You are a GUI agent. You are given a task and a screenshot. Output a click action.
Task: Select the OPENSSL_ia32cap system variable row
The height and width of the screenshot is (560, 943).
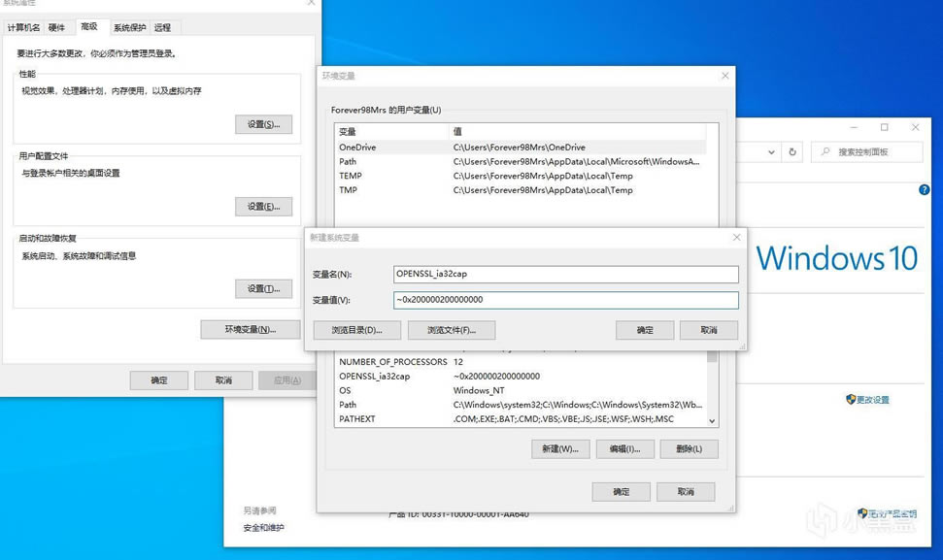pos(521,377)
